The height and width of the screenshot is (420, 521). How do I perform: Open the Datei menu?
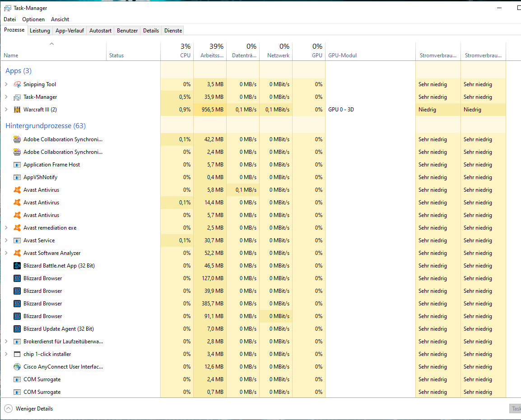pos(9,19)
